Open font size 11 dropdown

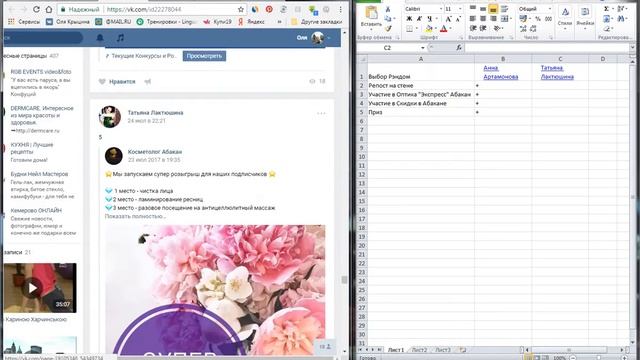[x=460, y=9]
